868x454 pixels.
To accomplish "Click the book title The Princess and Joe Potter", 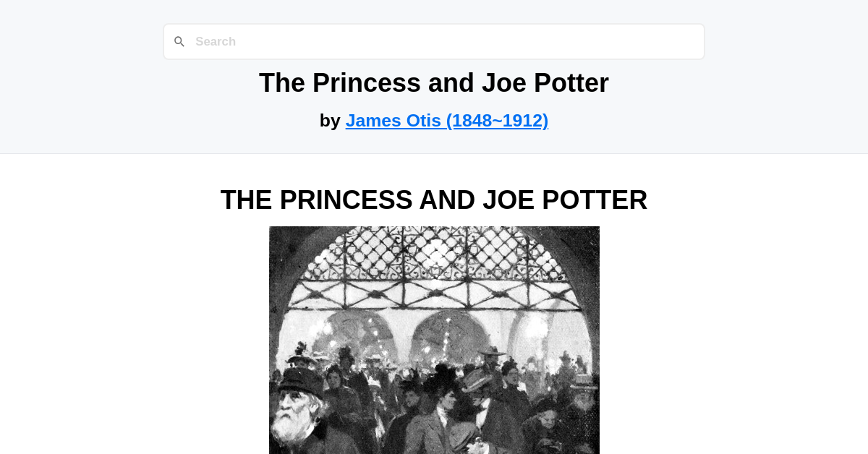I will 434,82.
